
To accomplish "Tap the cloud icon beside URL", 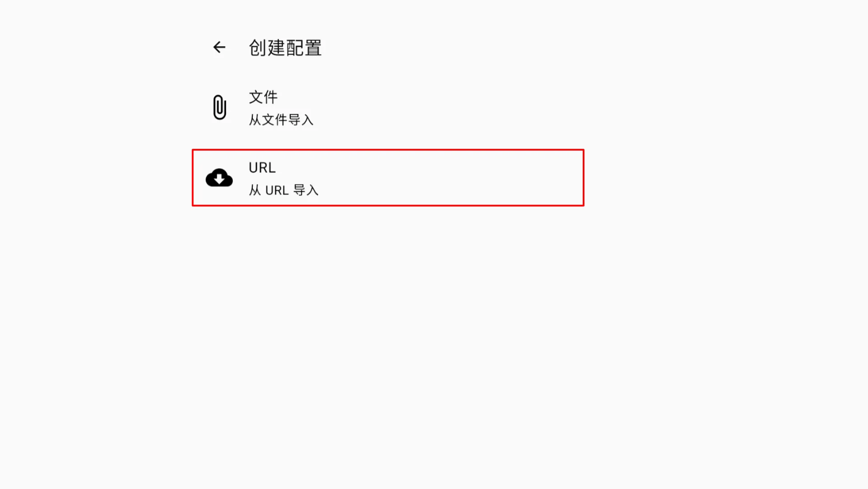I will point(219,178).
